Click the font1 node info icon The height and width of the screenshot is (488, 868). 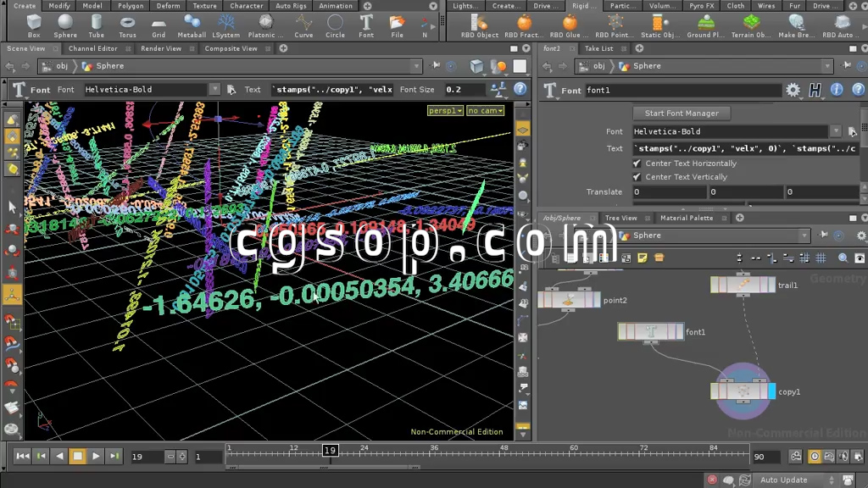(x=837, y=90)
